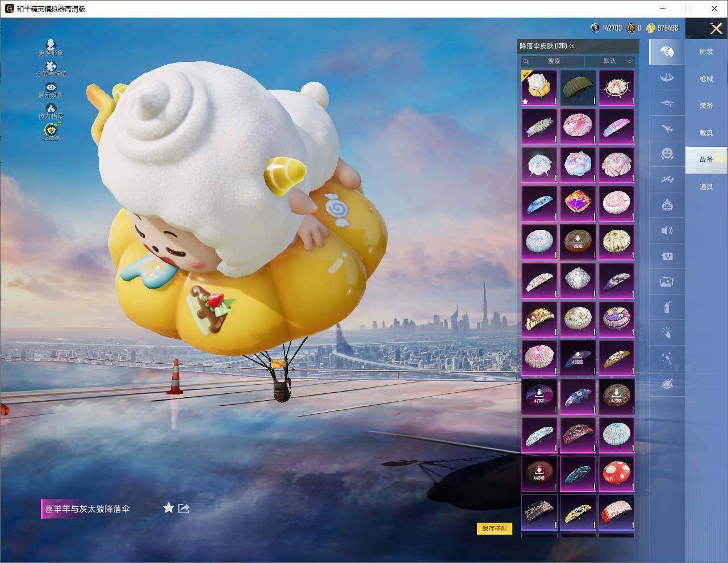Select the speaker voice category icon
The image size is (728, 563).
(667, 230)
